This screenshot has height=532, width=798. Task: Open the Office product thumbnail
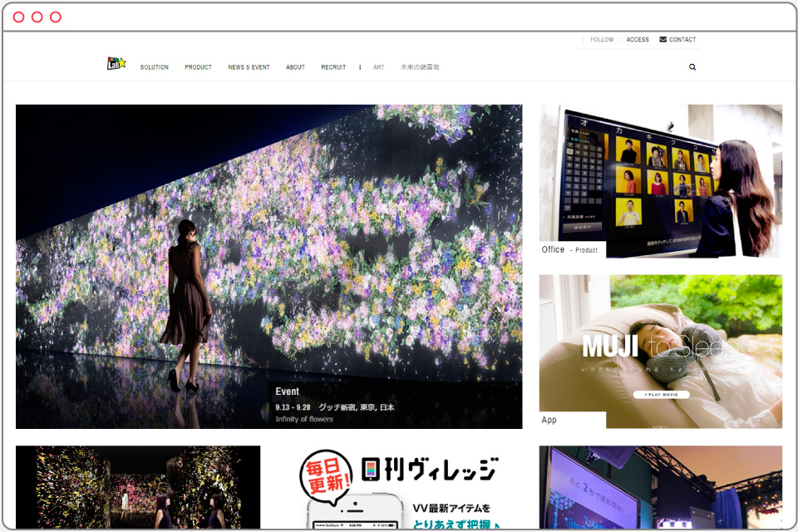pos(661,180)
